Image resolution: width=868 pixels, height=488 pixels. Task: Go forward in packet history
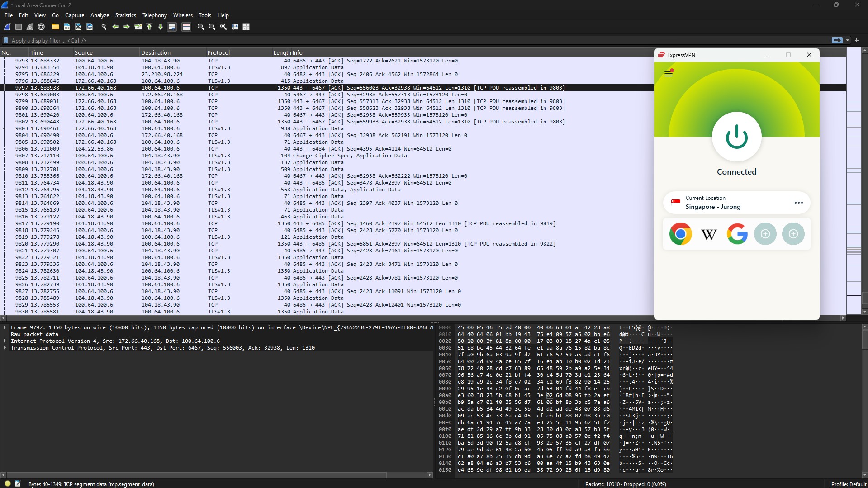click(x=127, y=27)
